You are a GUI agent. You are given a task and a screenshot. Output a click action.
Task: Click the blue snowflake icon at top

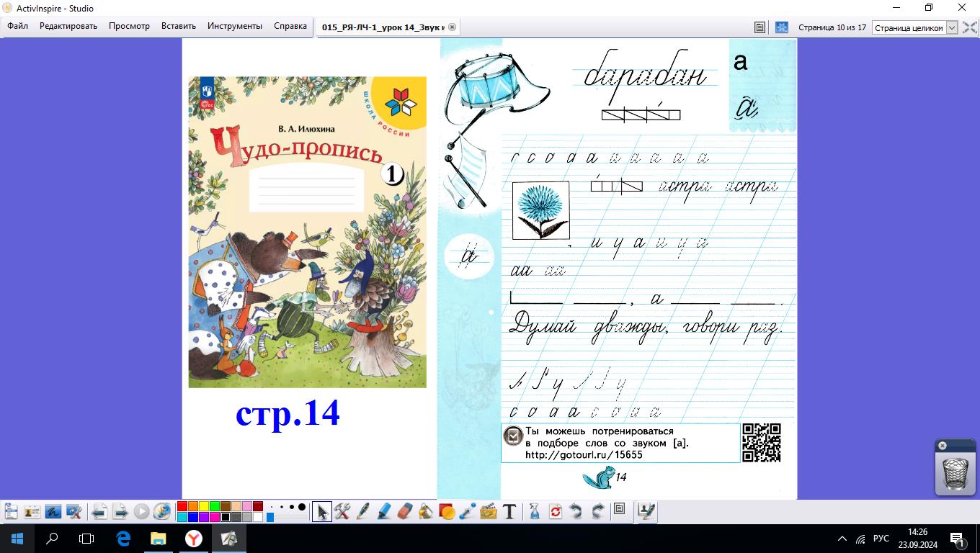tap(781, 27)
